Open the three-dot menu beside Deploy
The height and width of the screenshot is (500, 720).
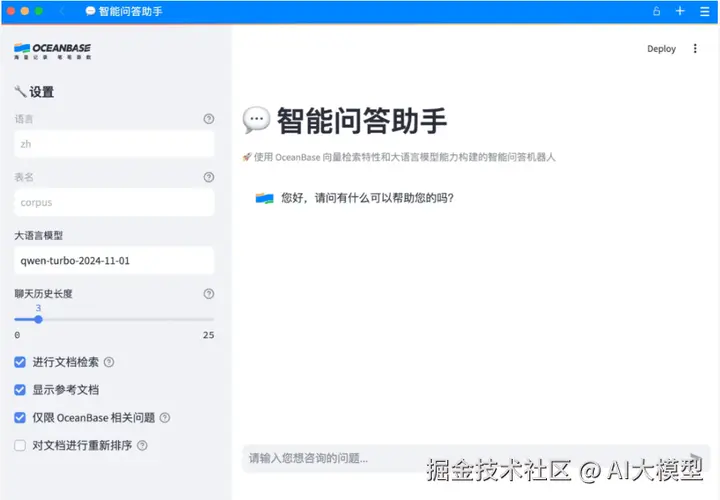coord(695,49)
